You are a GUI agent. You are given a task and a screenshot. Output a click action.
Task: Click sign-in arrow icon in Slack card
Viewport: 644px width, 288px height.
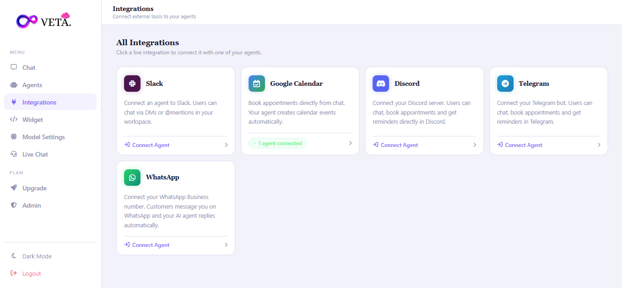coord(127,145)
